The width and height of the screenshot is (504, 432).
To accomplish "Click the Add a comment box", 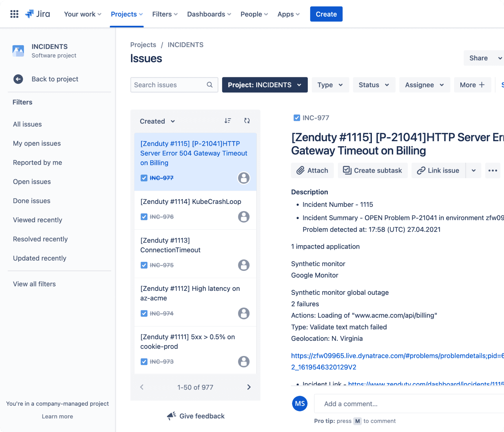I will [x=409, y=404].
